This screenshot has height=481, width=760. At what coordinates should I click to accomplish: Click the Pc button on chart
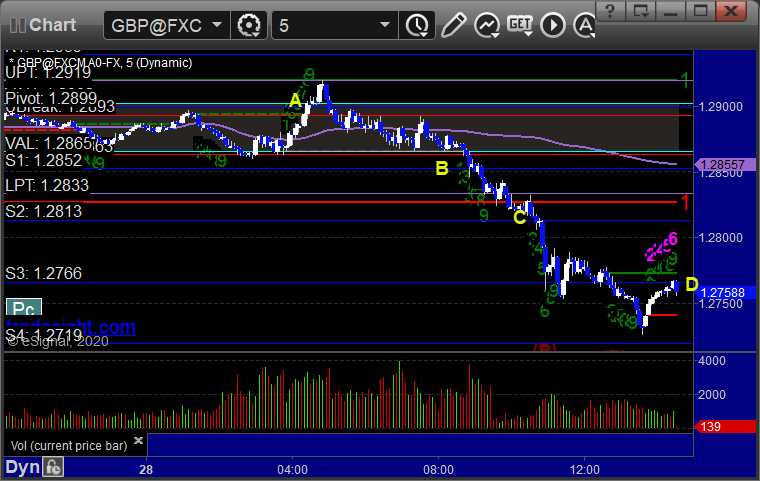[24, 307]
